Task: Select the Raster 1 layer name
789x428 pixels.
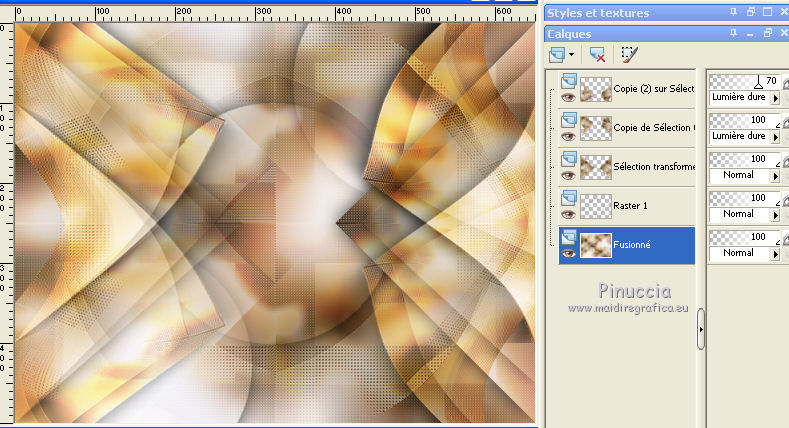Action: [630, 206]
